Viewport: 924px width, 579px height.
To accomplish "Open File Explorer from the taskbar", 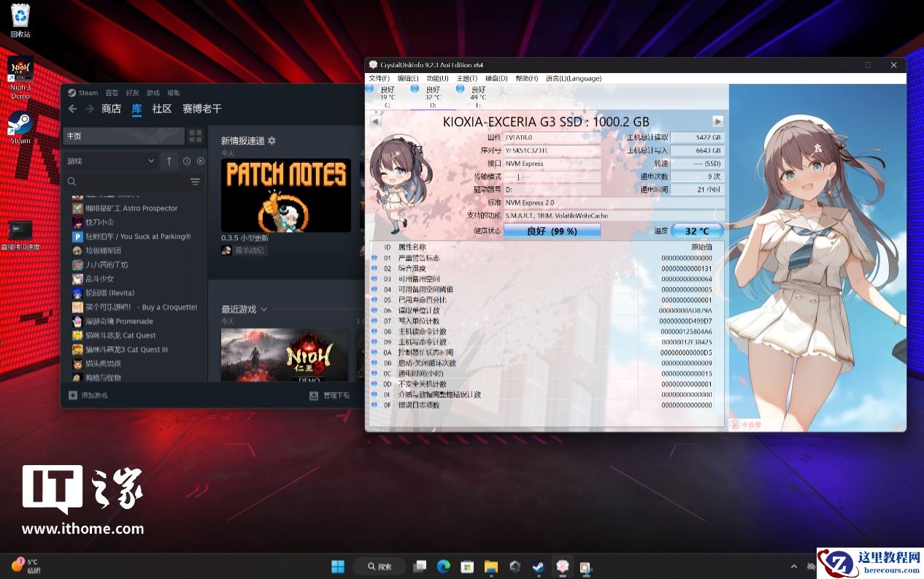I will tap(491, 567).
